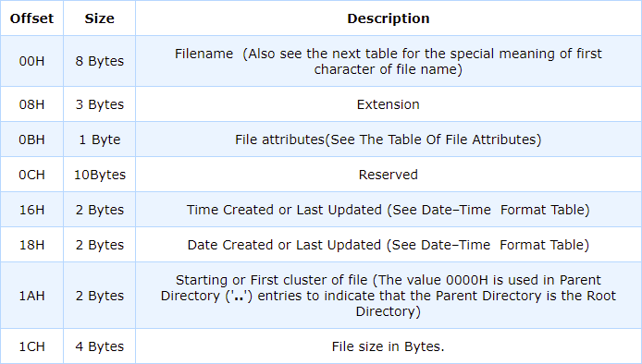Select the 08H offset cell
The width and height of the screenshot is (642, 364).
coord(31,104)
